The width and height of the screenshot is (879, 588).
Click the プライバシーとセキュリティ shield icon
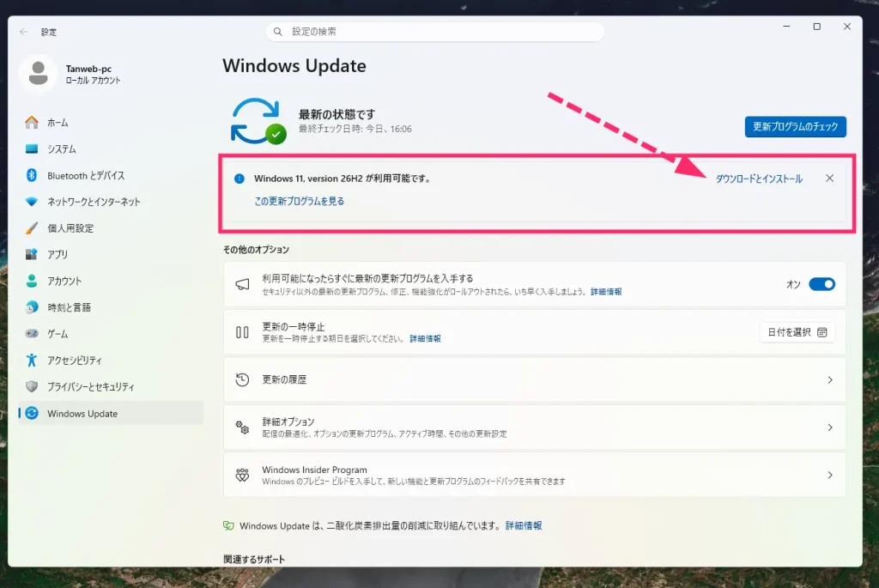pos(32,387)
